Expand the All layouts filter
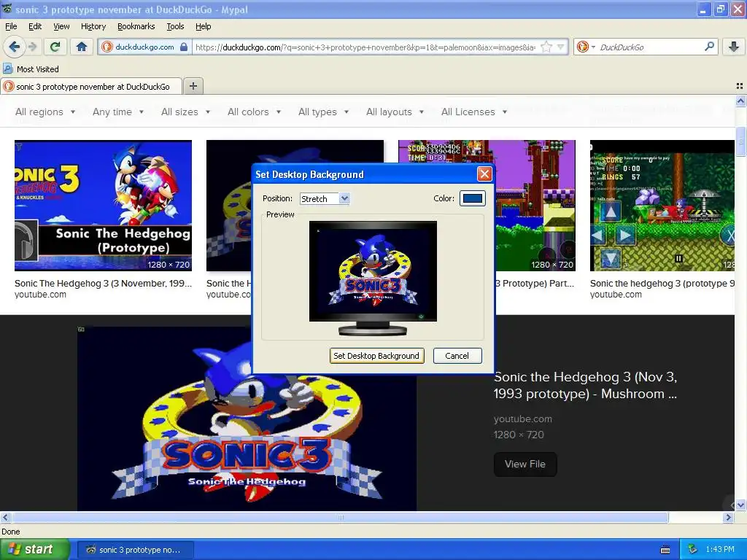747x560 pixels. [395, 112]
